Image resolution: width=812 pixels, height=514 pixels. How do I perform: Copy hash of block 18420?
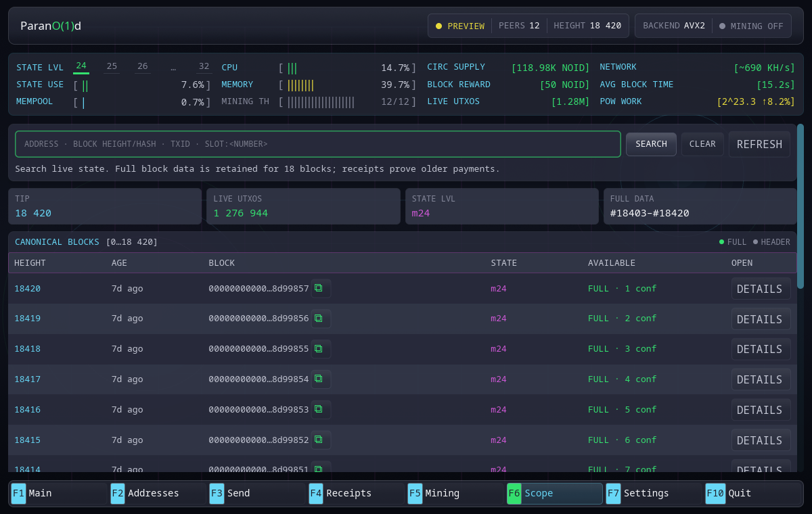click(x=321, y=289)
